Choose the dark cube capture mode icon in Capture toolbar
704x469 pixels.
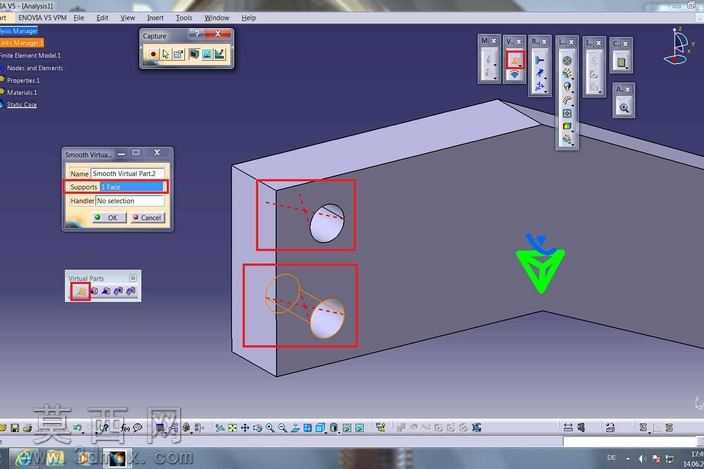tap(194, 54)
